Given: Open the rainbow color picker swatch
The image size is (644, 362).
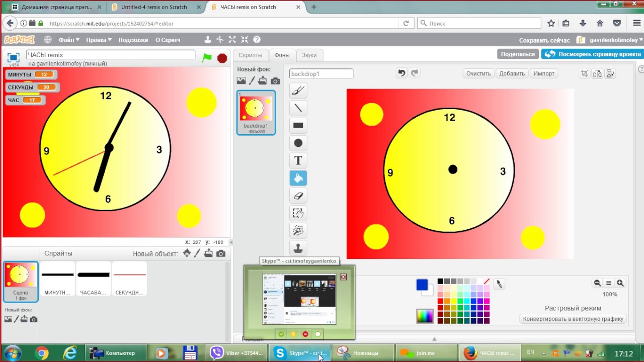Looking at the screenshot, I should [425, 316].
